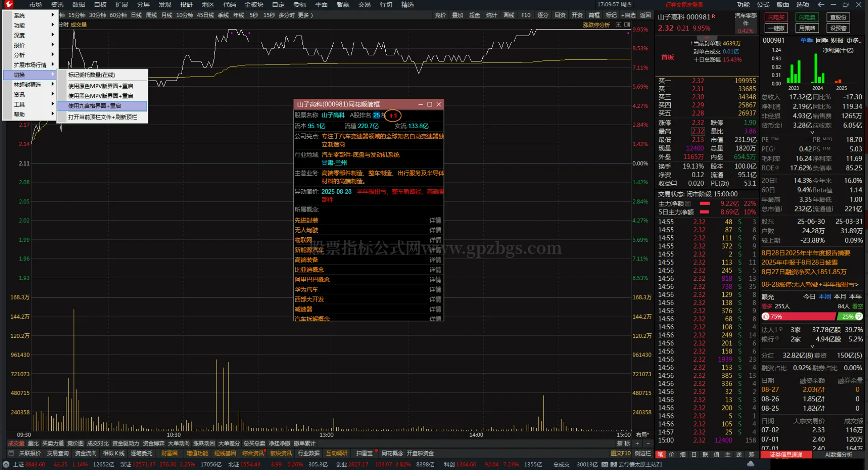Click the 设预警 button

point(838,28)
